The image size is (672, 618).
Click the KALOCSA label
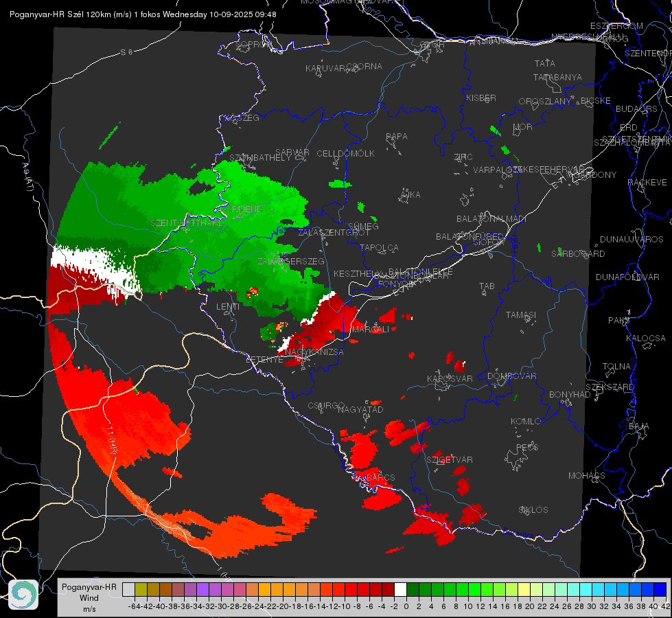point(645,339)
